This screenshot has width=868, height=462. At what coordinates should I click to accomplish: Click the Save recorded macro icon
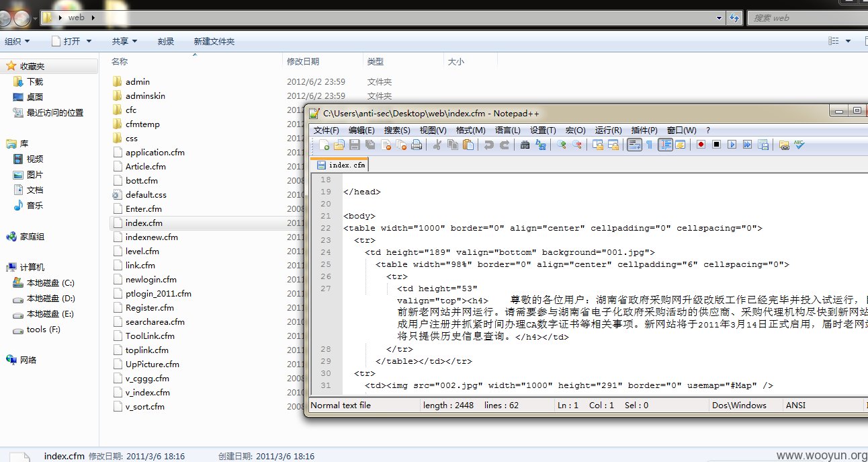(763, 145)
